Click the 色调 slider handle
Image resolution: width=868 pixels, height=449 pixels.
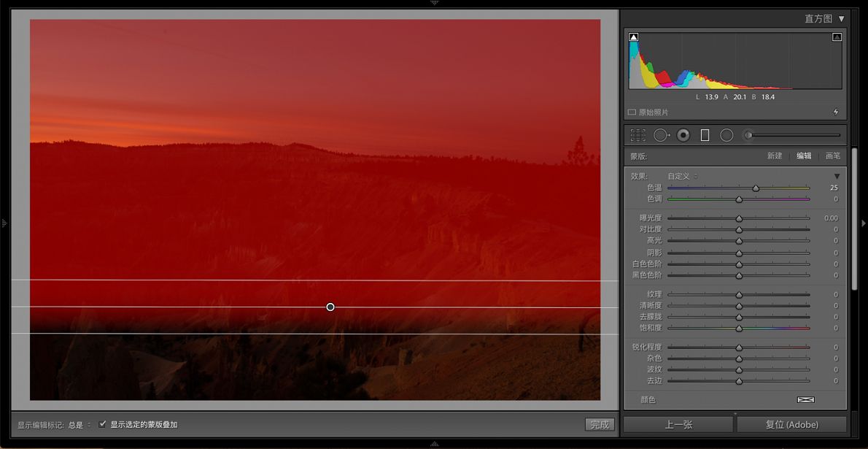pyautogui.click(x=739, y=199)
